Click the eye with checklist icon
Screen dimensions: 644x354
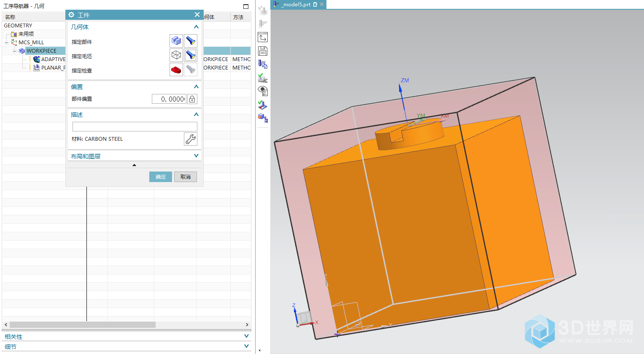(x=263, y=91)
